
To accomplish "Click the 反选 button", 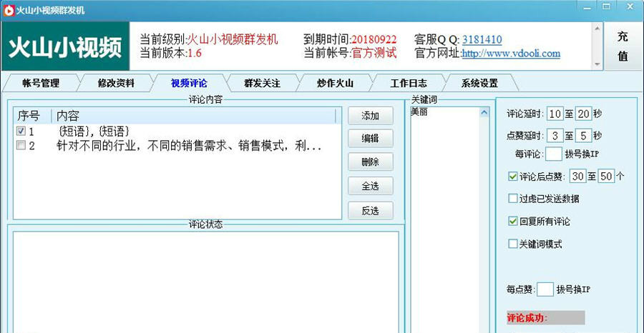I will tap(370, 211).
